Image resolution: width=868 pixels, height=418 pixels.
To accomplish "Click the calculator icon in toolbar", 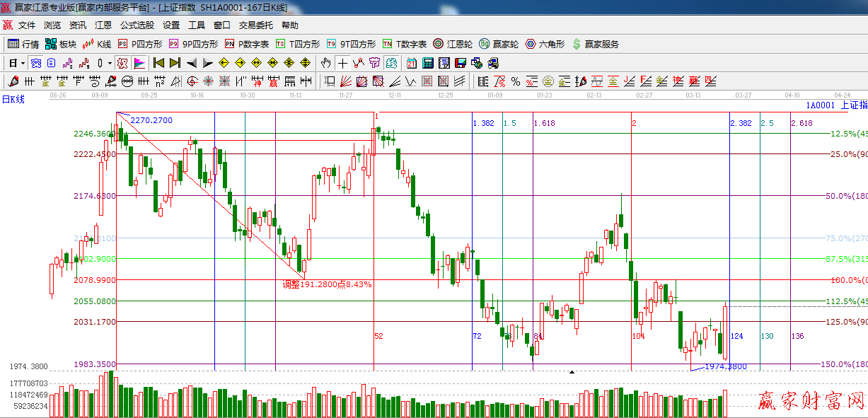I will pyautogui.click(x=427, y=63).
